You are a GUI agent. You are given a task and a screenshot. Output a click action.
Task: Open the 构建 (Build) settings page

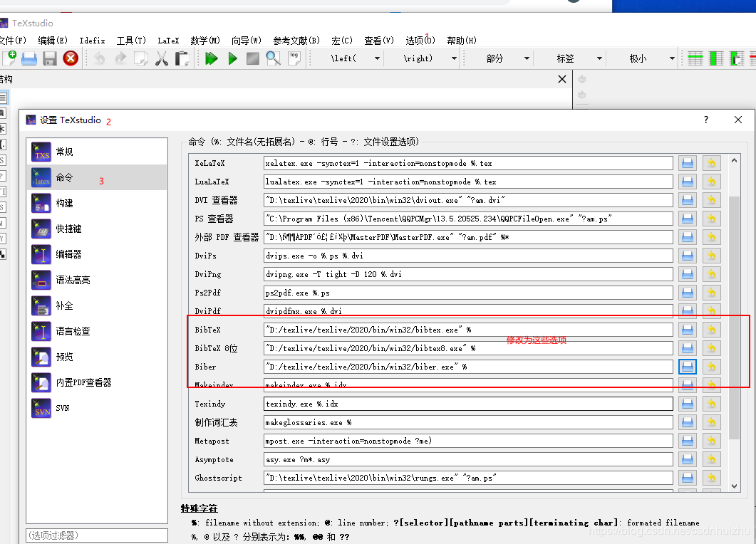(63, 202)
